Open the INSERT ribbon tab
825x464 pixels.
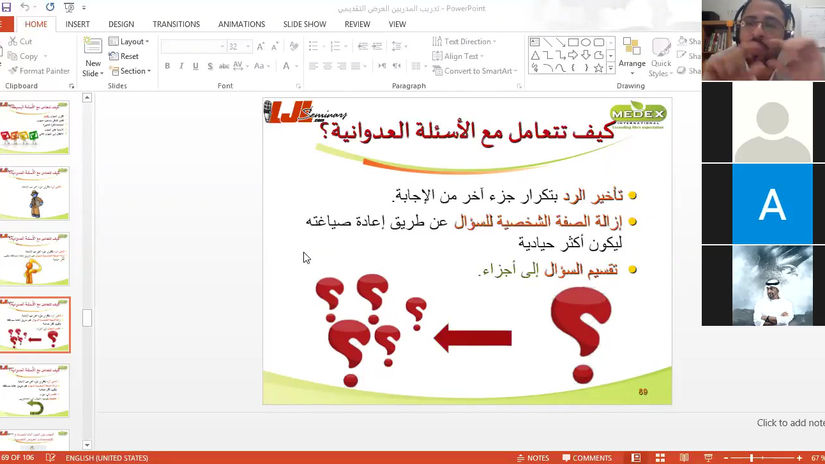[77, 24]
